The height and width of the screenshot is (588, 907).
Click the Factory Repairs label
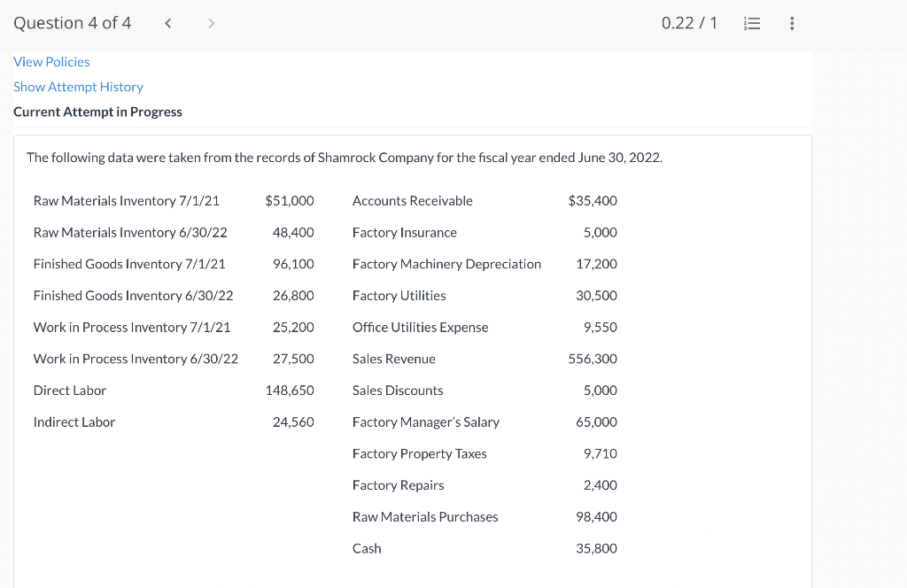click(x=398, y=485)
